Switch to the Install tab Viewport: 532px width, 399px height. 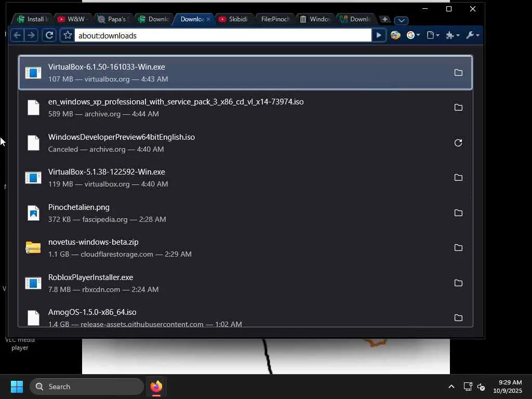click(33, 19)
